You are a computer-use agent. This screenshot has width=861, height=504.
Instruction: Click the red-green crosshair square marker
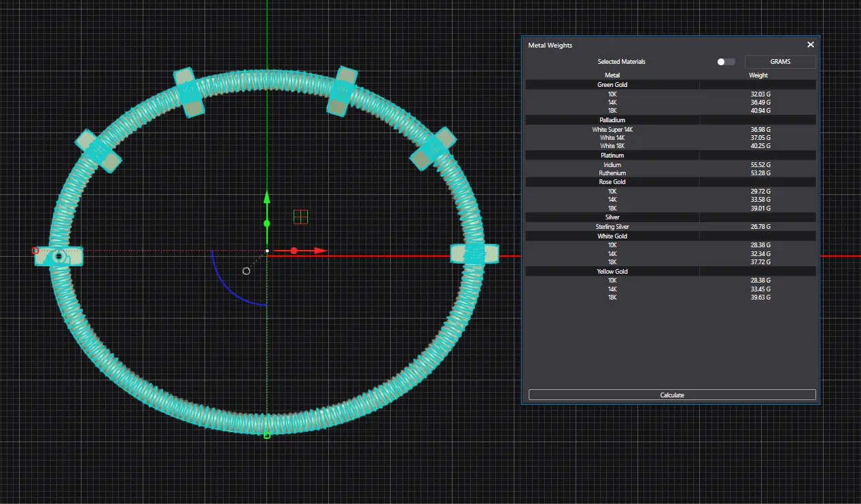300,217
